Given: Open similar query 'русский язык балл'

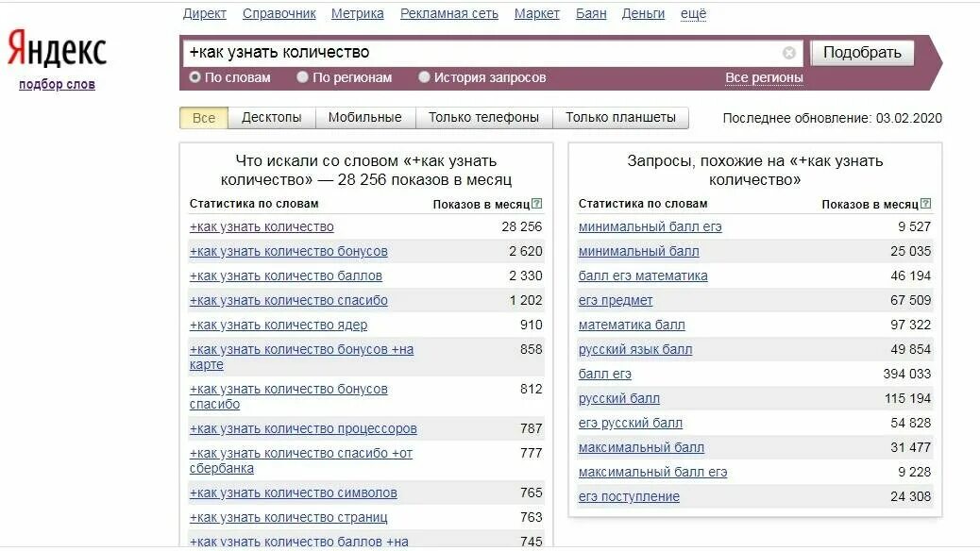Looking at the screenshot, I should coord(635,349).
